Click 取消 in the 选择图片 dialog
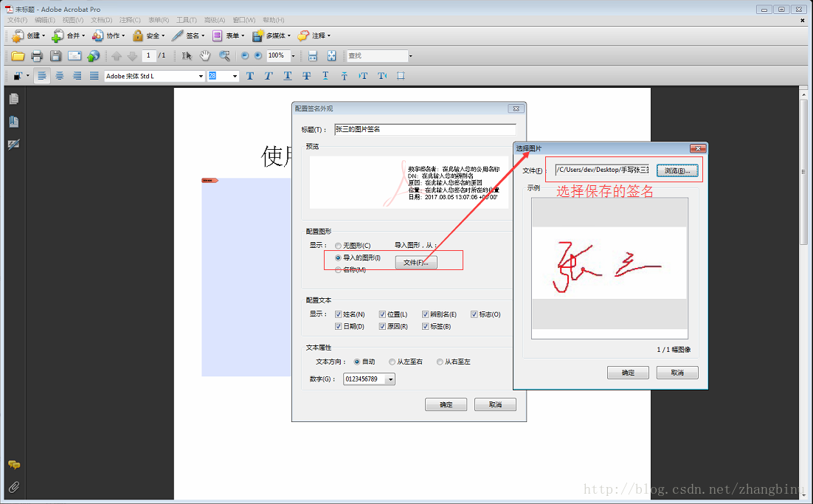Screen dimensions: 813x504 click(677, 373)
